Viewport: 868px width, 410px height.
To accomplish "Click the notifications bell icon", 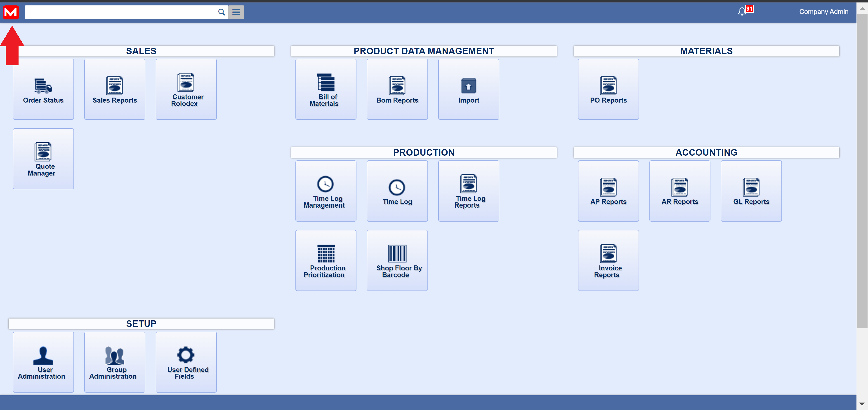I will click(742, 12).
